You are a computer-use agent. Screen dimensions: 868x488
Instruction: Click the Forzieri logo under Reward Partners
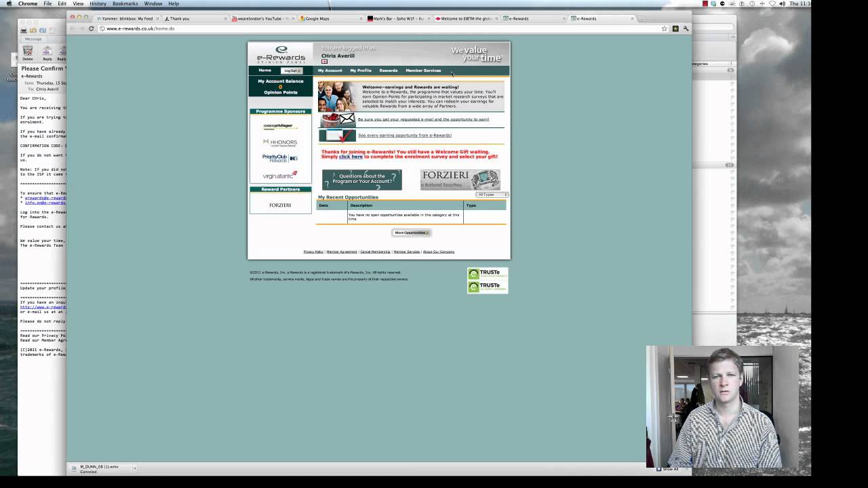click(280, 205)
